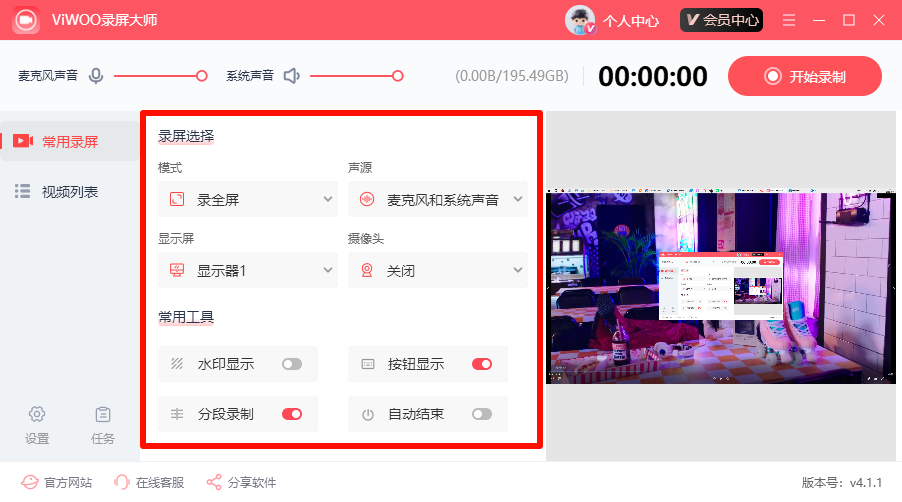The width and height of the screenshot is (902, 502).
Task: Open 设置 settings gear
Action: pyautogui.click(x=37, y=426)
